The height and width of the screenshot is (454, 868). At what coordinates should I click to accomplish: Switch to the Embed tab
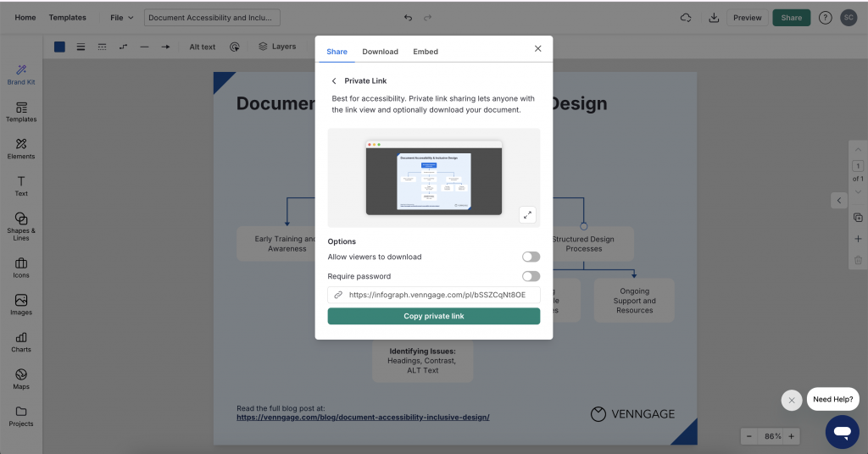click(x=426, y=52)
